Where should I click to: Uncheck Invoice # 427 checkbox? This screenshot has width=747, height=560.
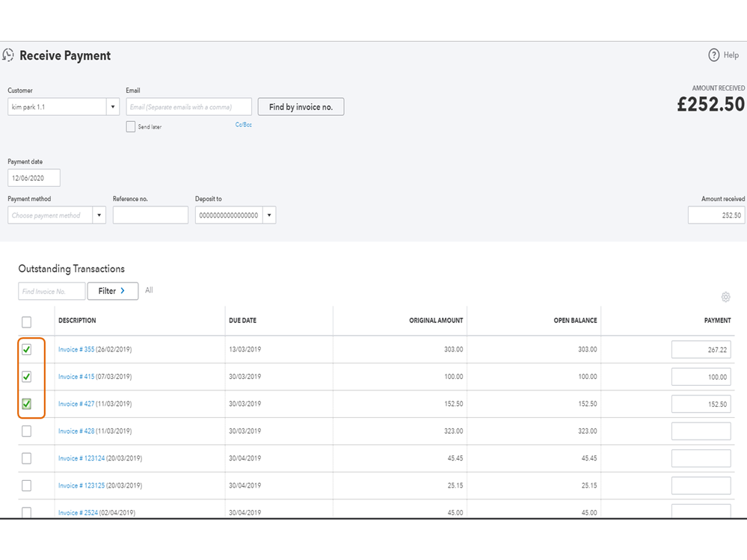click(x=26, y=404)
